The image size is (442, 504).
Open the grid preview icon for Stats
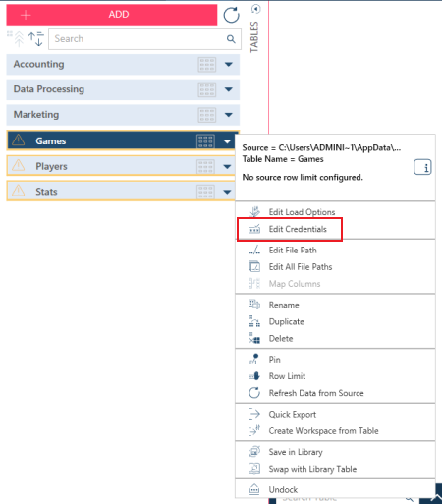[x=205, y=192]
